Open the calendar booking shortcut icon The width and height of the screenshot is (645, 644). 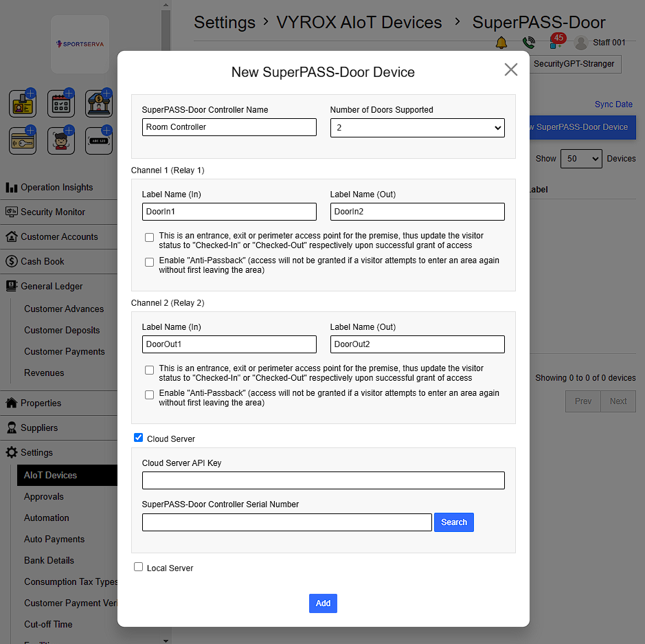tap(61, 104)
